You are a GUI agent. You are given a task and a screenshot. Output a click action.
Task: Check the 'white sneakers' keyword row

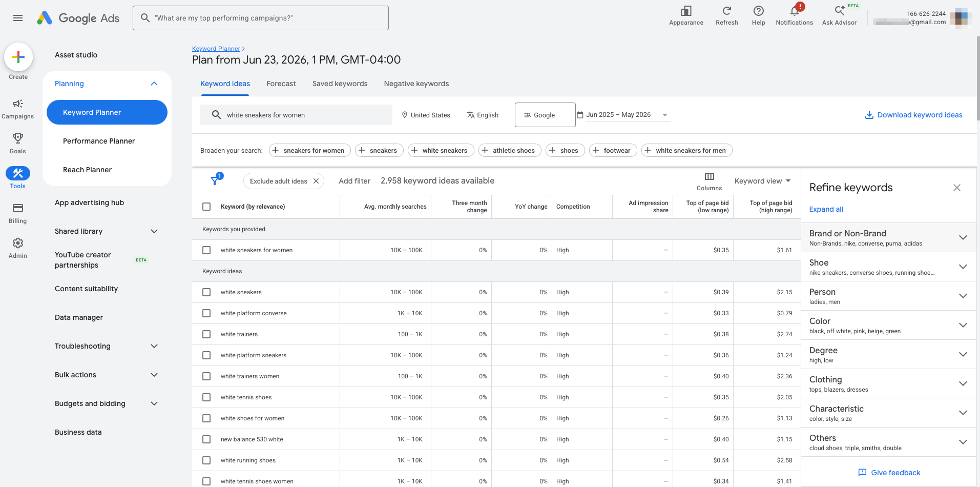pos(206,292)
